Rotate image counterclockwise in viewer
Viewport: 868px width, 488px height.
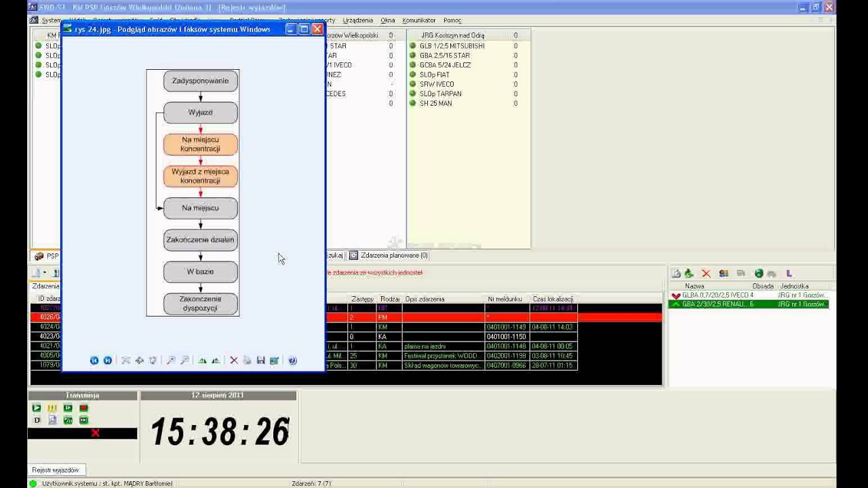(x=216, y=361)
